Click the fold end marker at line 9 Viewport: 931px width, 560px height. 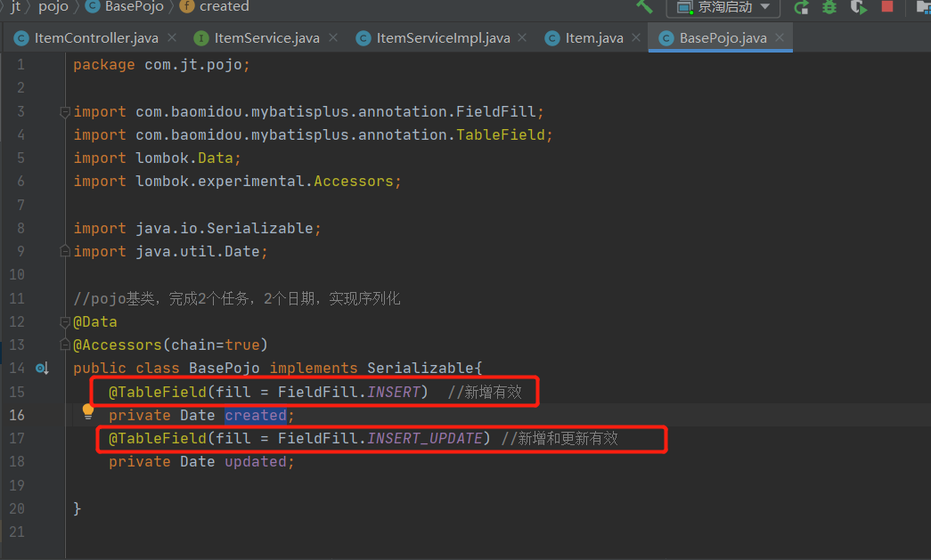click(65, 252)
